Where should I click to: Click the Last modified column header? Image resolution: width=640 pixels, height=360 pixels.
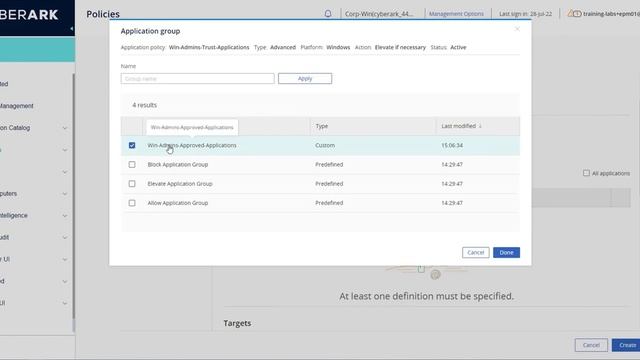tap(458, 126)
